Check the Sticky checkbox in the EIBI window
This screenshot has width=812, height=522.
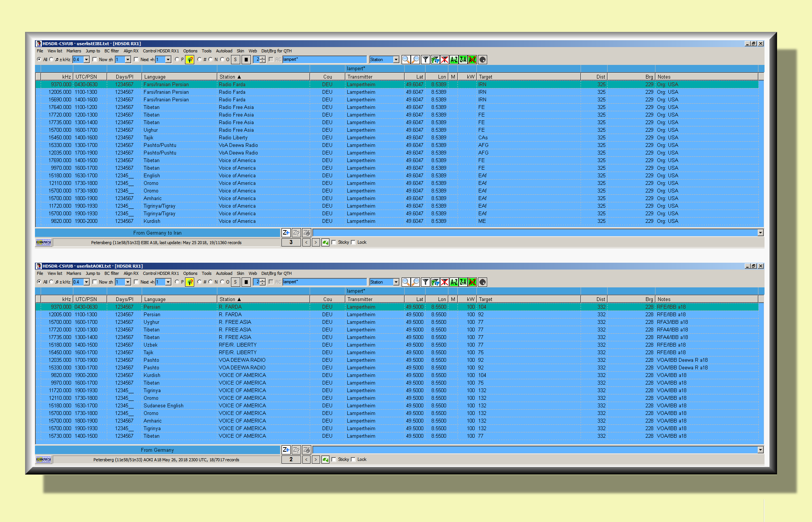click(x=334, y=242)
